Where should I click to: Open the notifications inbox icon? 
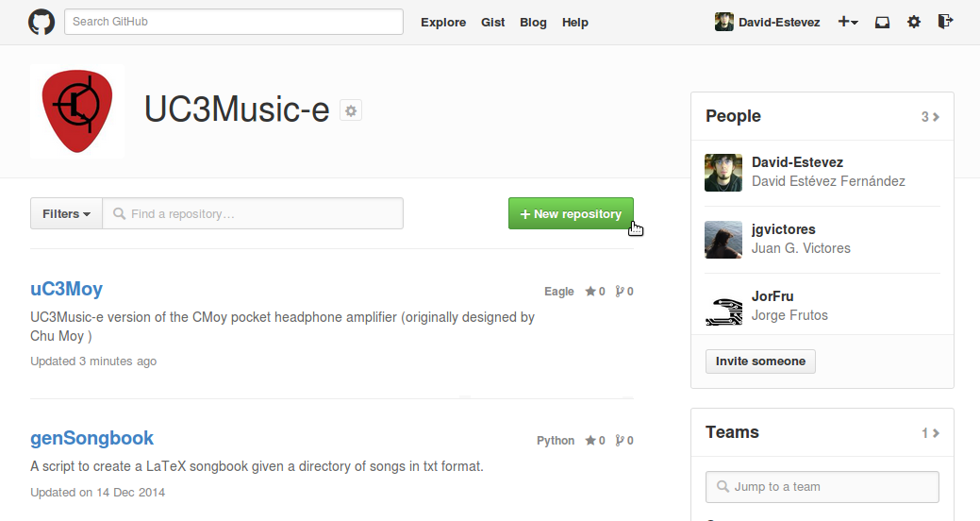(882, 23)
